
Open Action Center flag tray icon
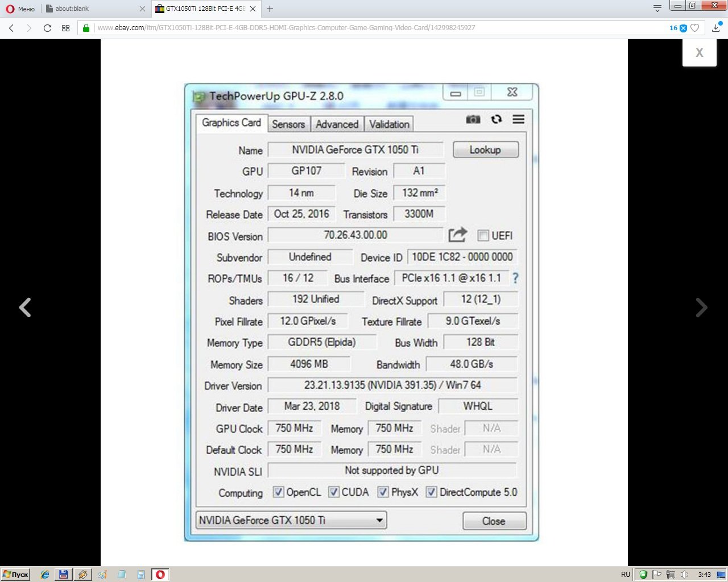pos(656,575)
